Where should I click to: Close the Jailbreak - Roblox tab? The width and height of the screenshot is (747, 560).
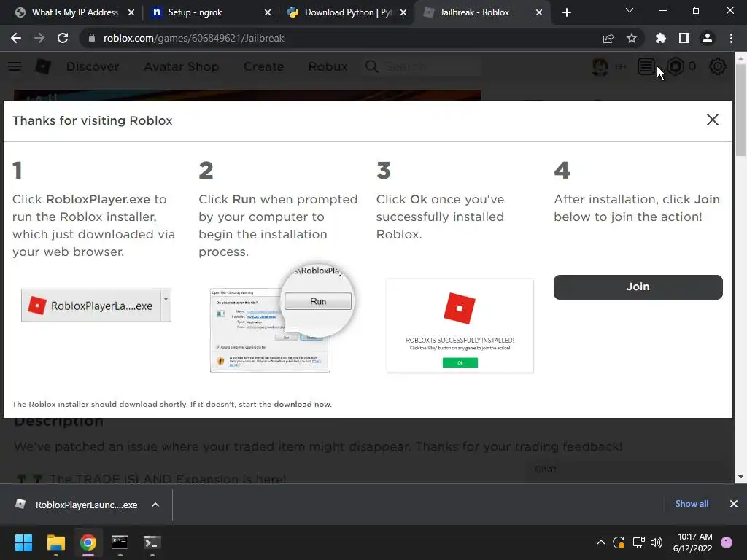[539, 12]
